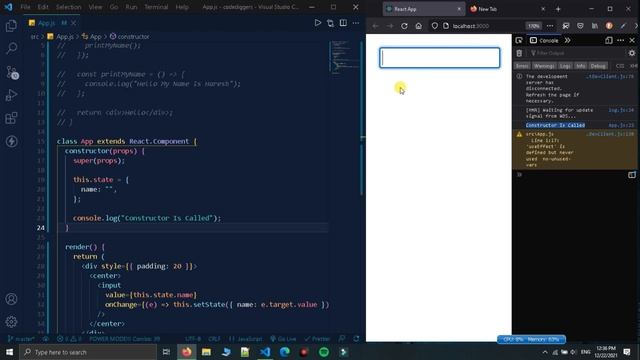640x360 pixels.
Task: Click the text input on the React page
Action: (440, 58)
